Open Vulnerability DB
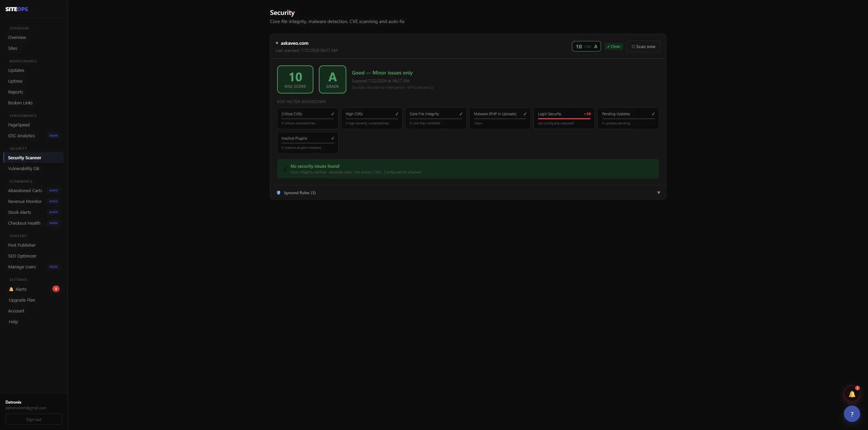This screenshot has height=430, width=868. point(23,168)
